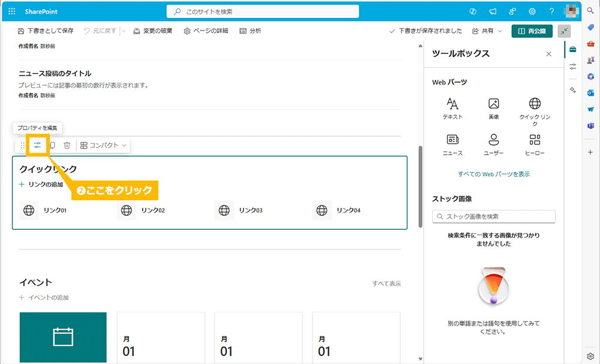Click すべての Web パーツを表示 link
Image resolution: width=600 pixels, height=364 pixels.
pyautogui.click(x=494, y=174)
